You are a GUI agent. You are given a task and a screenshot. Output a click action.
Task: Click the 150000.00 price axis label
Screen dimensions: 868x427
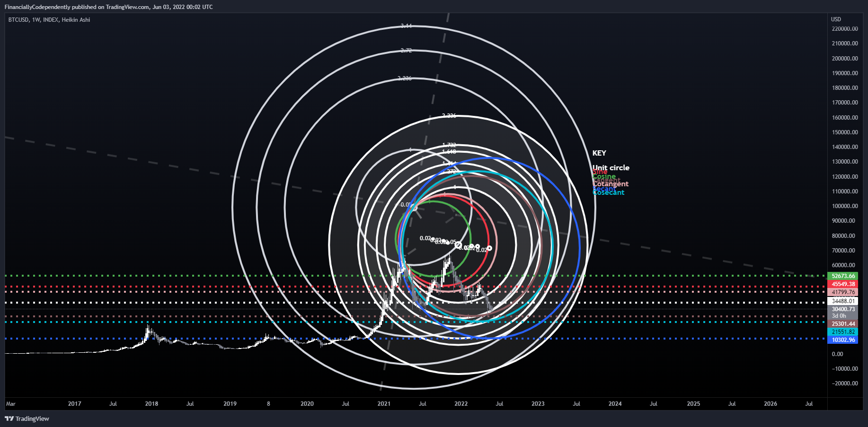click(845, 132)
